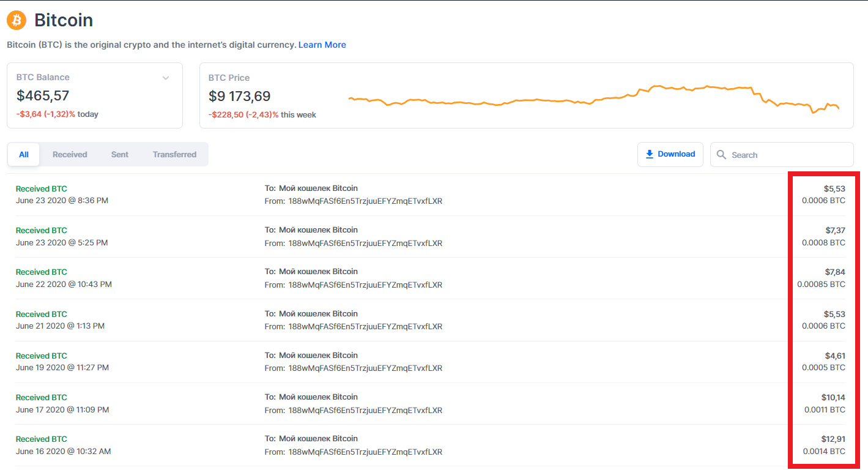
Task: Switch to the Transferred tab
Action: 174,155
